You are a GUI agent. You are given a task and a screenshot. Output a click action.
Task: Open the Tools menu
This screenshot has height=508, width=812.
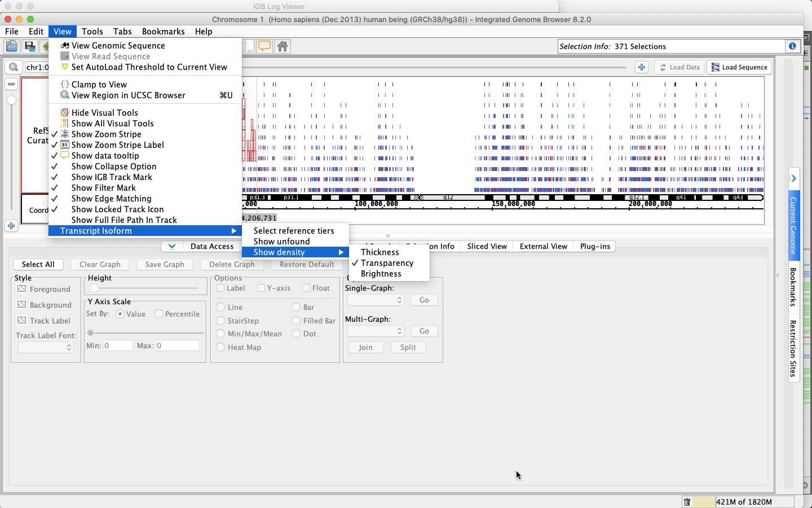point(92,32)
